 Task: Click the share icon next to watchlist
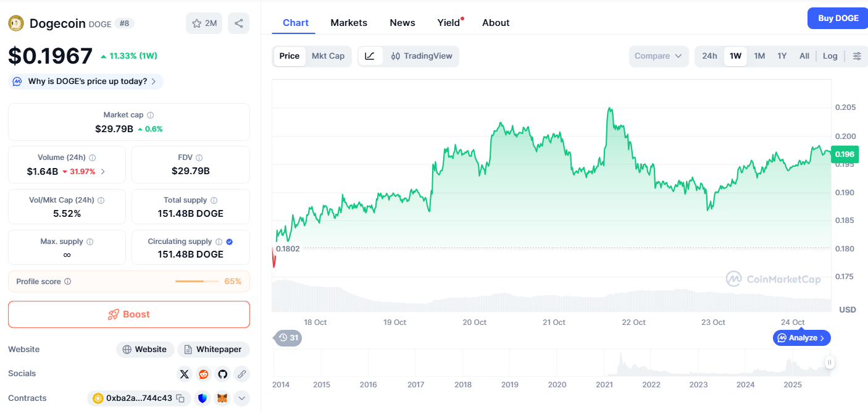coord(239,23)
